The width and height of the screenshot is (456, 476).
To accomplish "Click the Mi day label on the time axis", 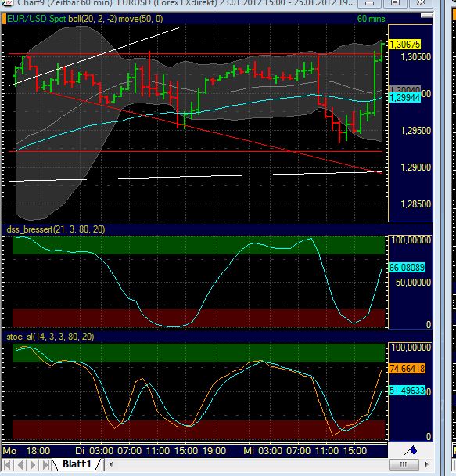I will [x=248, y=450].
